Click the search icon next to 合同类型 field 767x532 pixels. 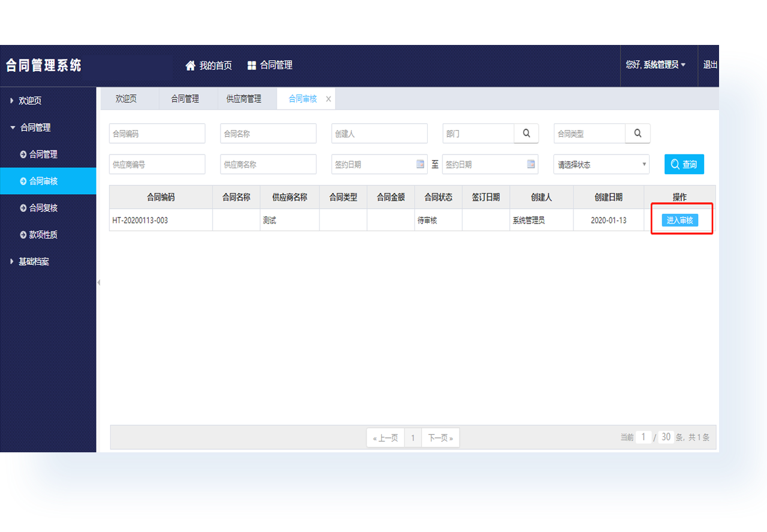pyautogui.click(x=638, y=134)
